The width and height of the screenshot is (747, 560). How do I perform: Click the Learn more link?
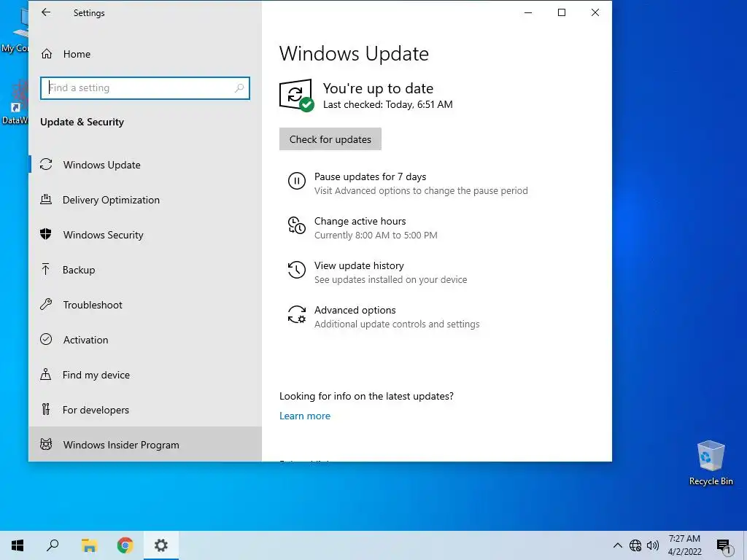[x=305, y=416]
